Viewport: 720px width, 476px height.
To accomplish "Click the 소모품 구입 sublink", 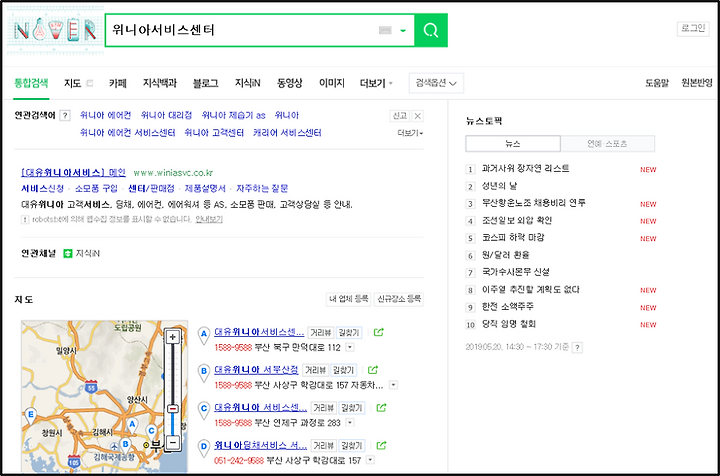I will [96, 189].
